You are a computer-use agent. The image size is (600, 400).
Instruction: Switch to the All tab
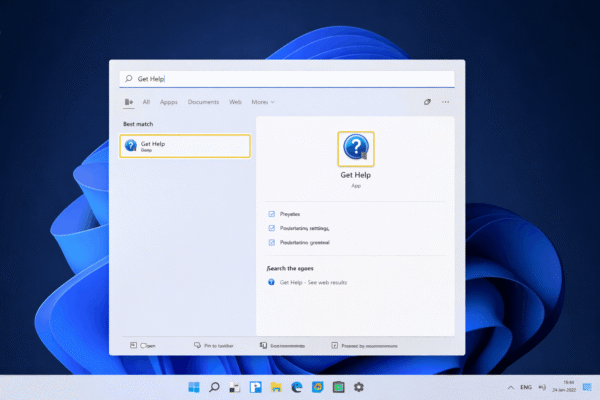(146, 102)
